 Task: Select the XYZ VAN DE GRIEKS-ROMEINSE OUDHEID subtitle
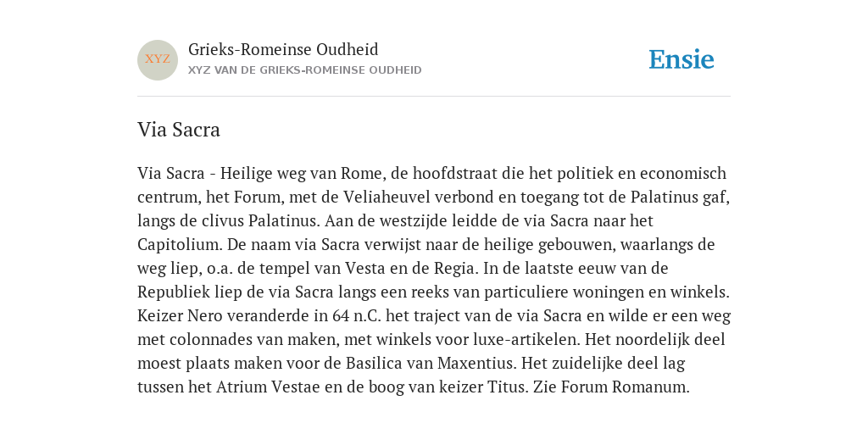(x=305, y=70)
